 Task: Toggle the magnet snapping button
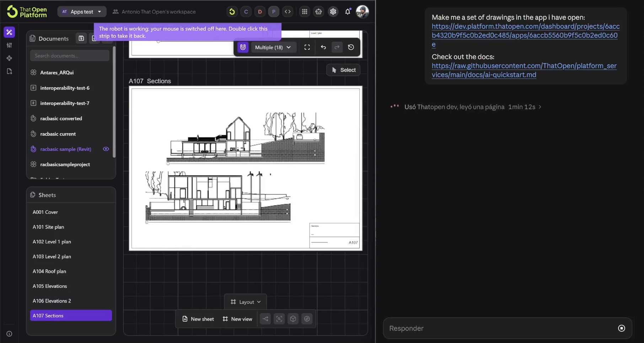[243, 47]
